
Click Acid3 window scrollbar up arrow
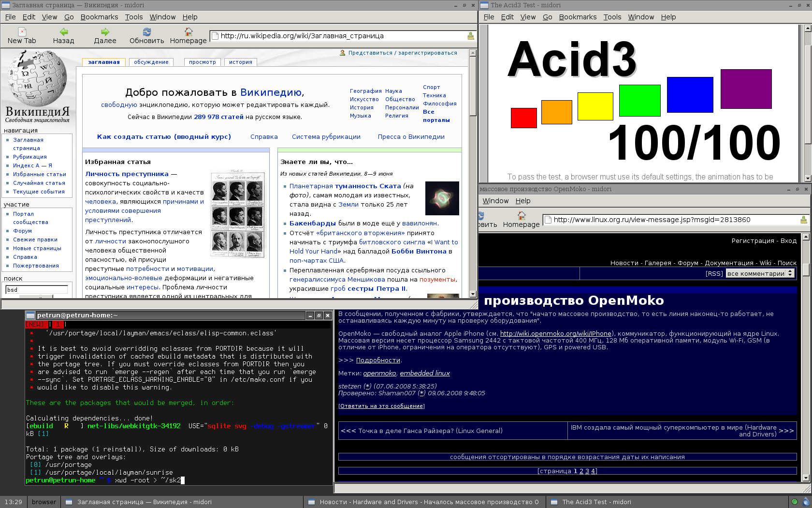(807, 28)
